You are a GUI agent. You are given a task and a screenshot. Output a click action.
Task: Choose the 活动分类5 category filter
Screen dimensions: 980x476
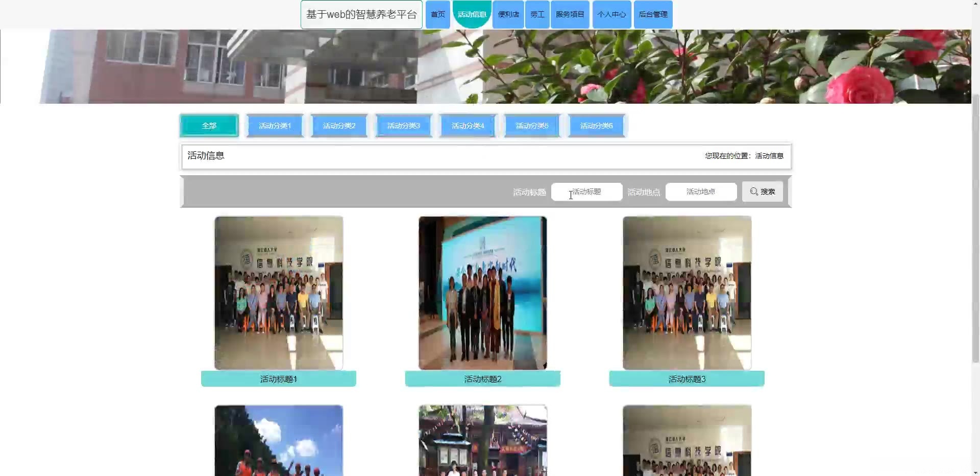tap(532, 126)
